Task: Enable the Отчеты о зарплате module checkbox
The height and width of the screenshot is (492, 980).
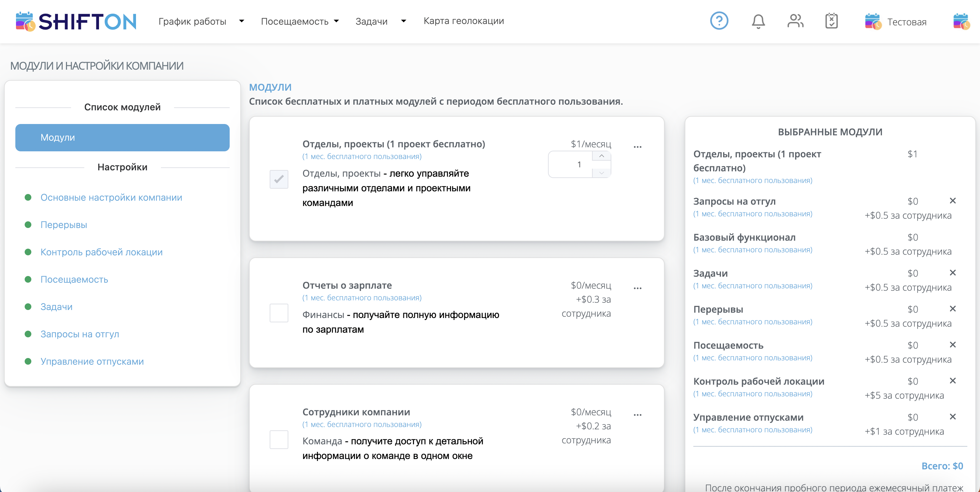Action: click(x=279, y=313)
